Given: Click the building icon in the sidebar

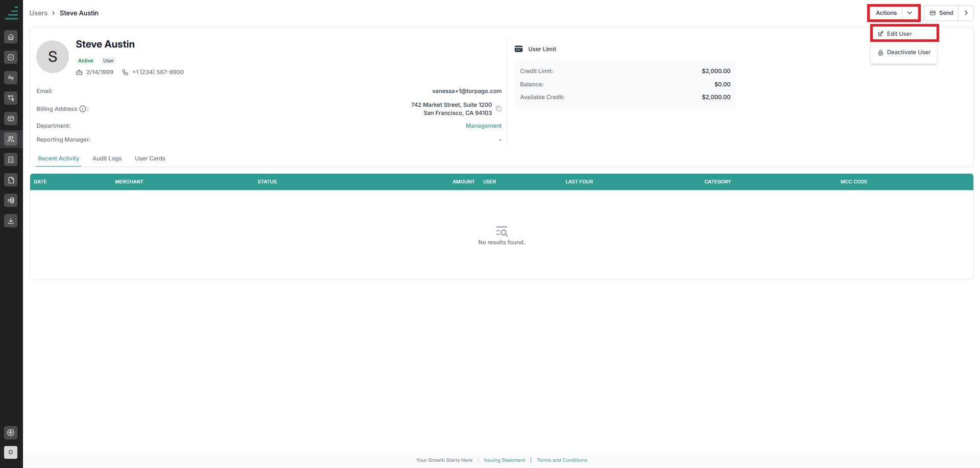Looking at the screenshot, I should point(11,159).
